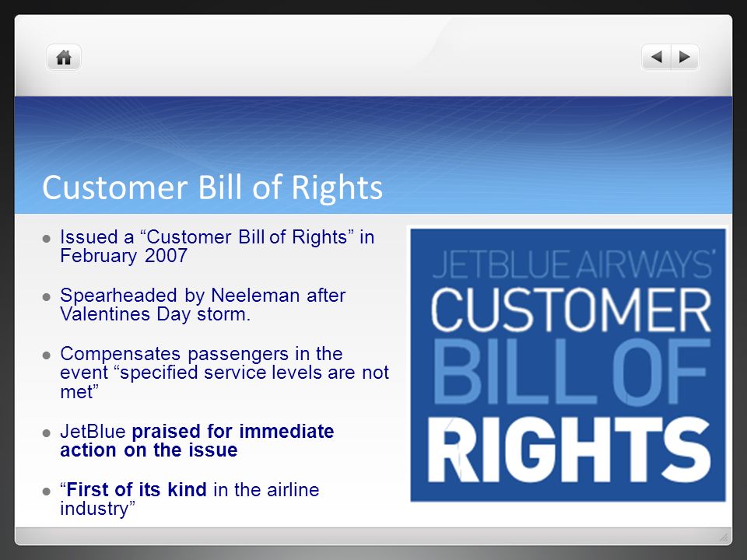The width and height of the screenshot is (747, 560).
Task: Open the JetBlue Customer Bill of Rights image
Action: coord(568,365)
